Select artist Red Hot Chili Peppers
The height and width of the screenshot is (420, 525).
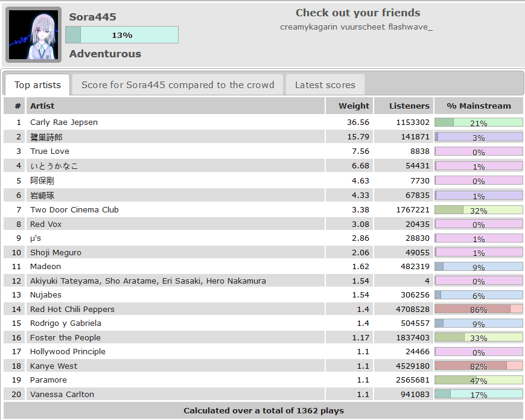click(x=72, y=309)
